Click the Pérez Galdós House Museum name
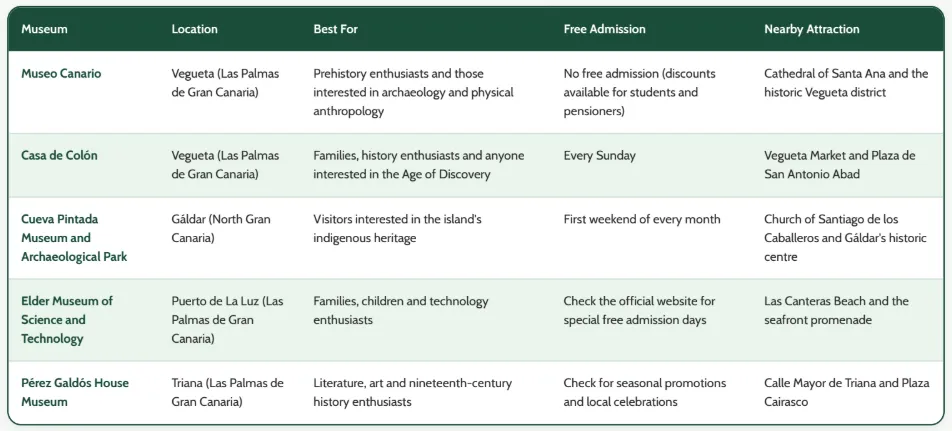Viewport: 952px width, 431px height. [75, 392]
